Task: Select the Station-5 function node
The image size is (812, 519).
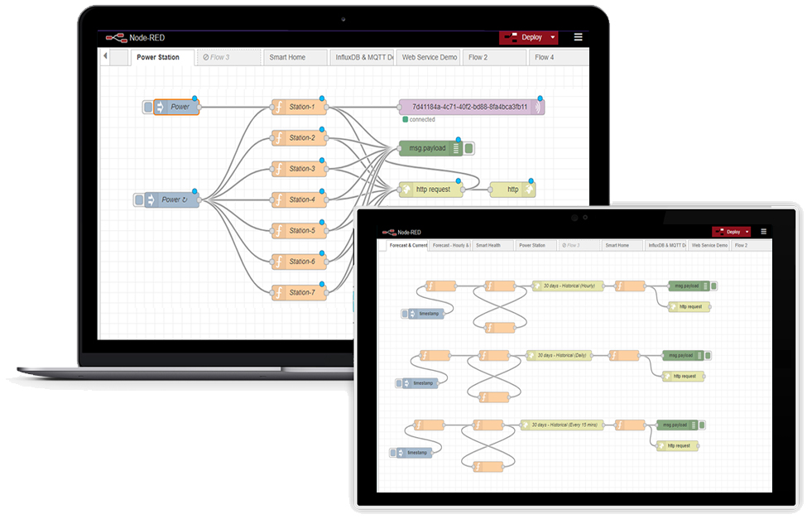Action: (x=300, y=230)
